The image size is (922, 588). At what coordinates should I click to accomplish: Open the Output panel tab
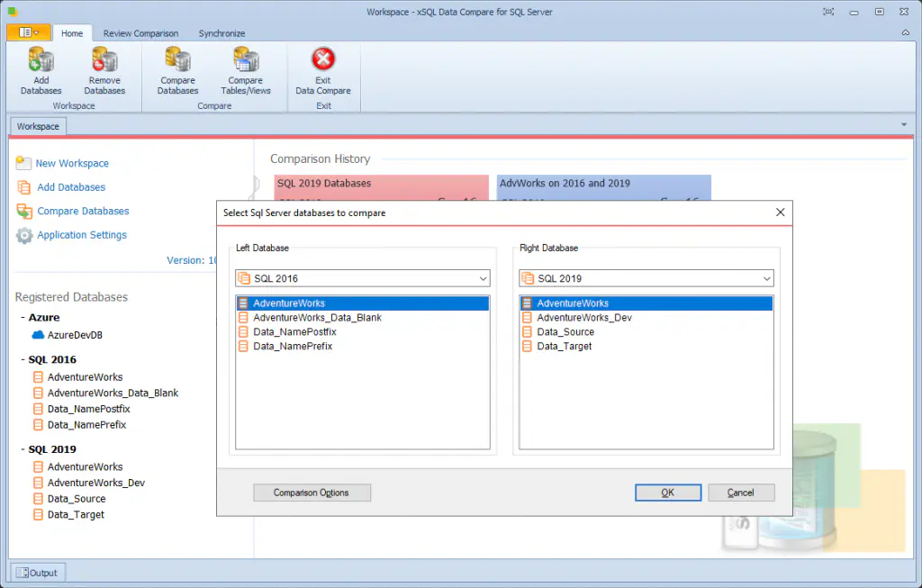coord(37,573)
